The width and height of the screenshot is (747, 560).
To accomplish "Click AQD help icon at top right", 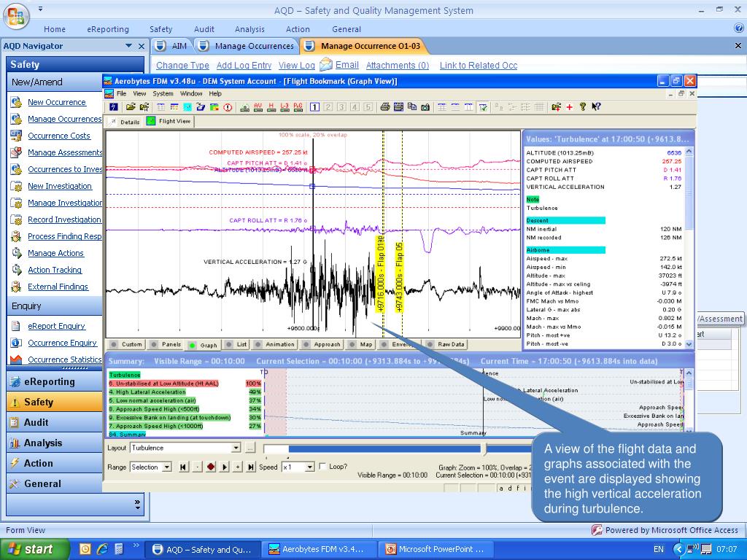I will click(x=739, y=28).
